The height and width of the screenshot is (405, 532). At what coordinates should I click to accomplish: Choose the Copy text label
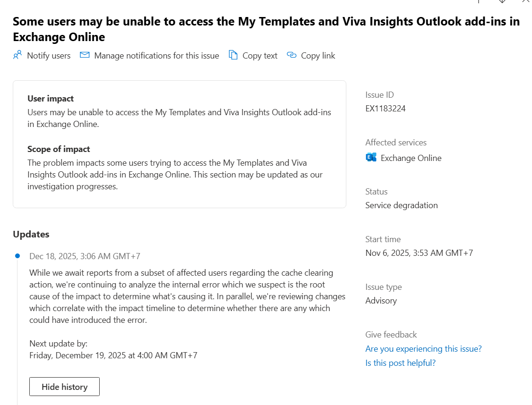(x=260, y=56)
